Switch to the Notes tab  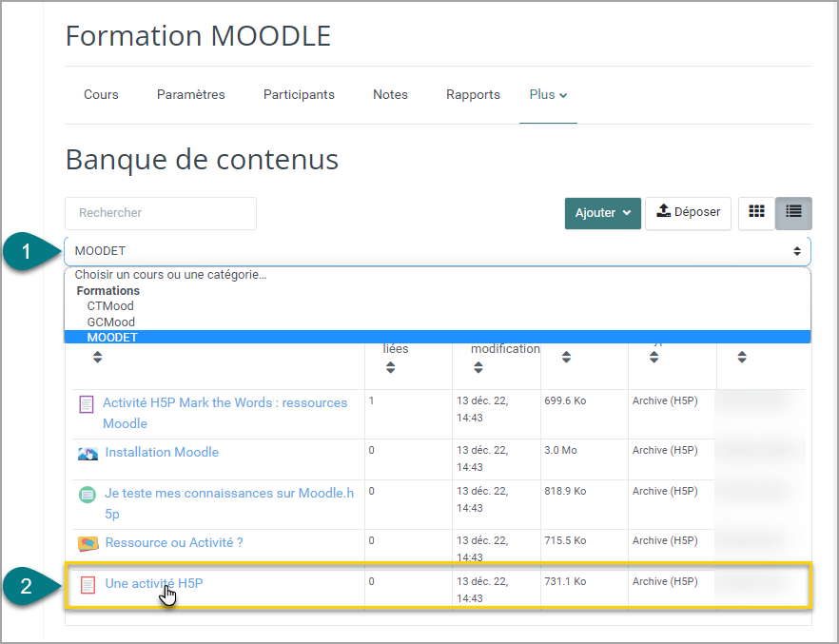pyautogui.click(x=390, y=95)
